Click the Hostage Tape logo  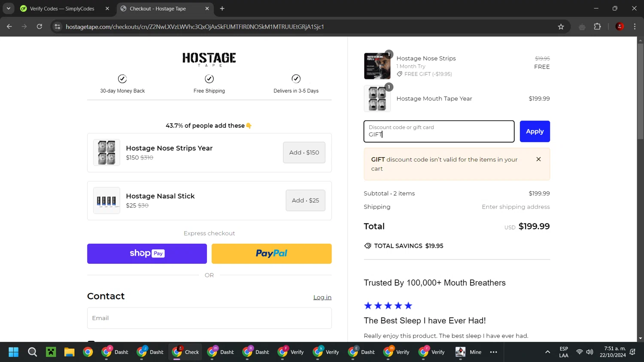pos(209,59)
